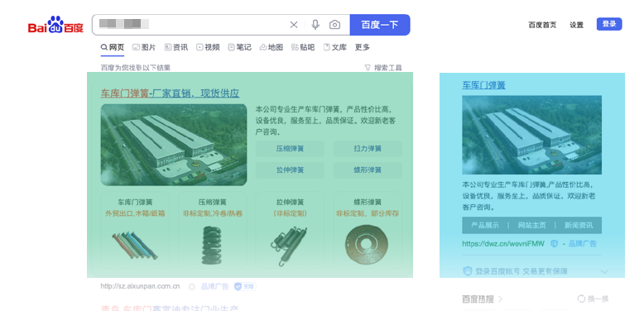Click the factory image in main ad
The height and width of the screenshot is (311, 644).
[174, 145]
